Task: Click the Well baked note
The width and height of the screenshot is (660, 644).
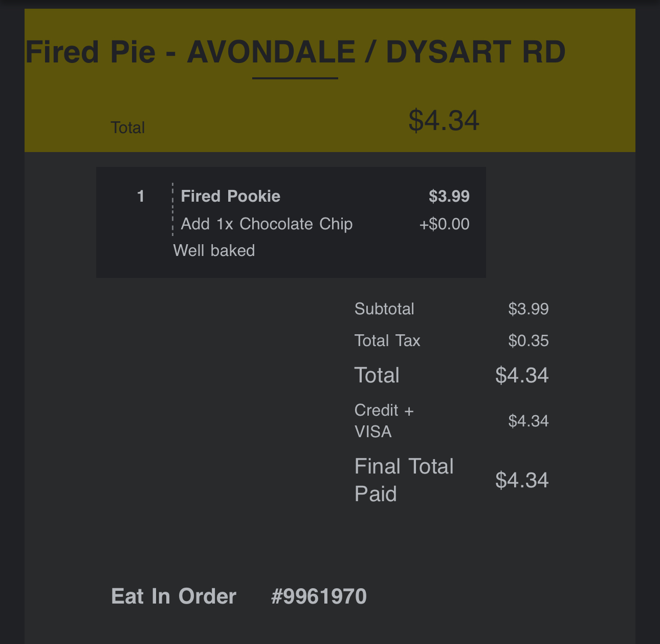Action: point(214,250)
